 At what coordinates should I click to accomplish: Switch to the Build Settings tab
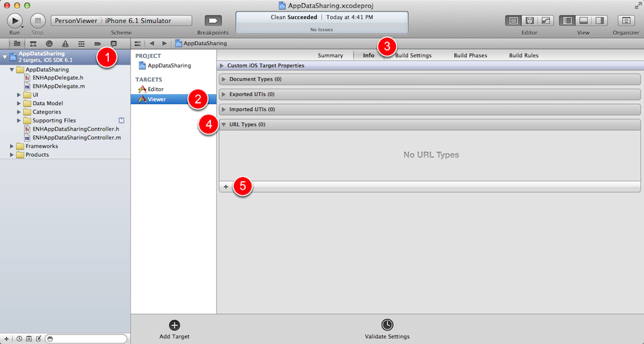tap(413, 55)
